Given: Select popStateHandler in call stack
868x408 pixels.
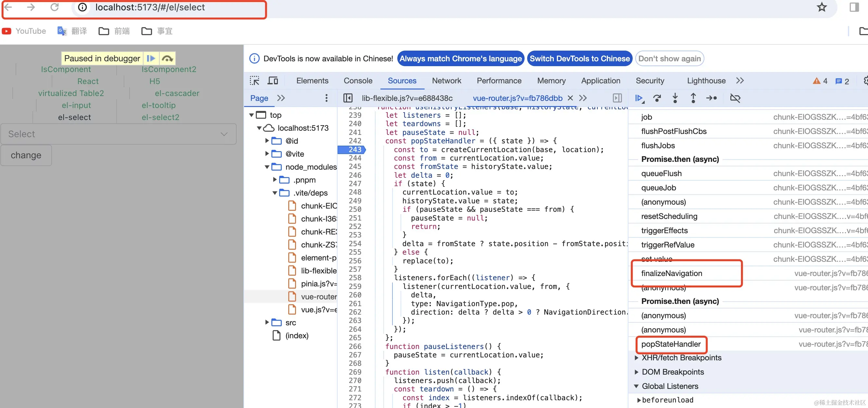Looking at the screenshot, I should pyautogui.click(x=671, y=344).
